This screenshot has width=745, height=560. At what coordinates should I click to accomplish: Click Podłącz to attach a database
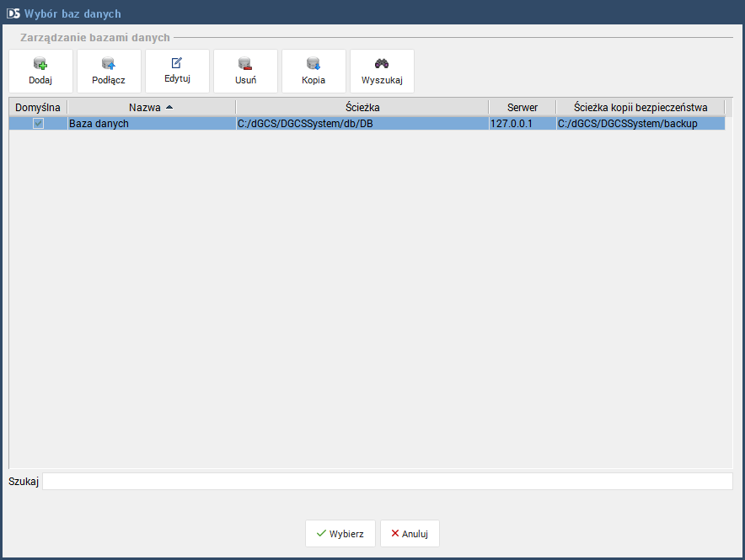tap(109, 72)
